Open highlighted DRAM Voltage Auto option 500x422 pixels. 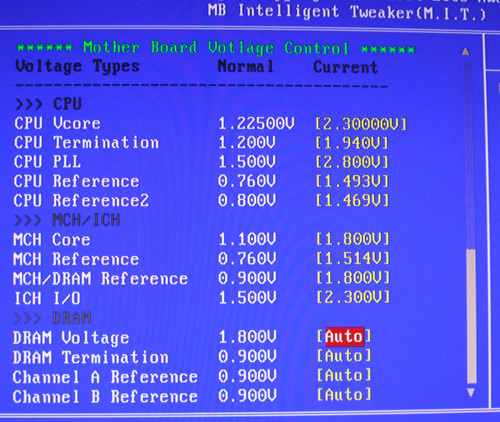click(344, 336)
